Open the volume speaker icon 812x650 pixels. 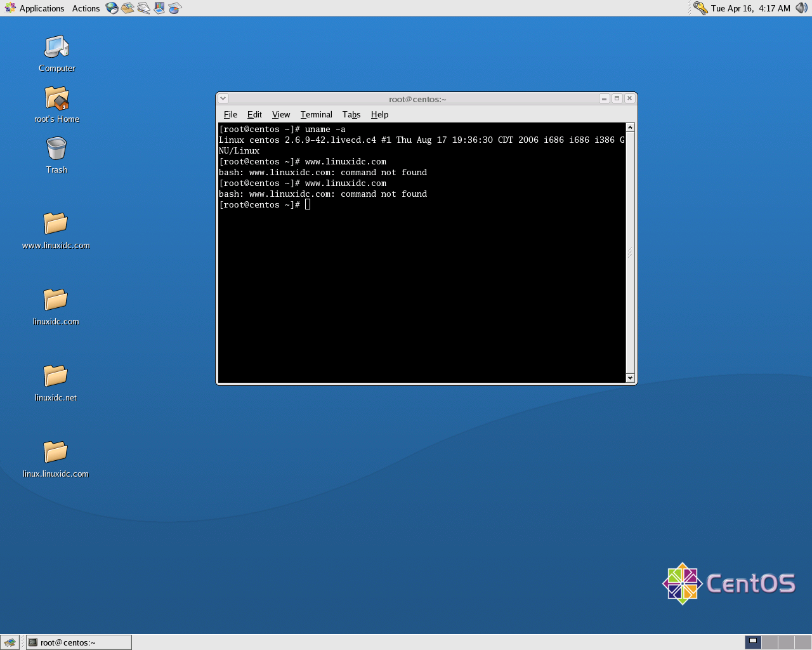[x=801, y=8]
